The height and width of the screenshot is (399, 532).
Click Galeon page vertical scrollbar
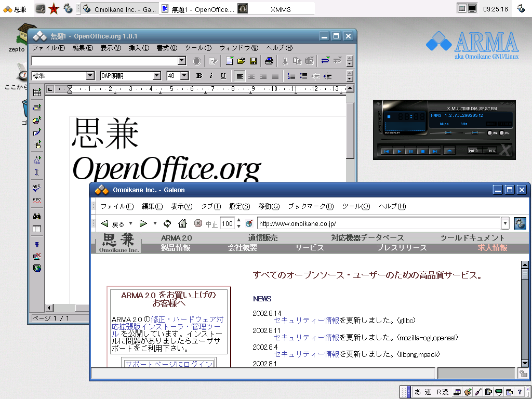525,314
